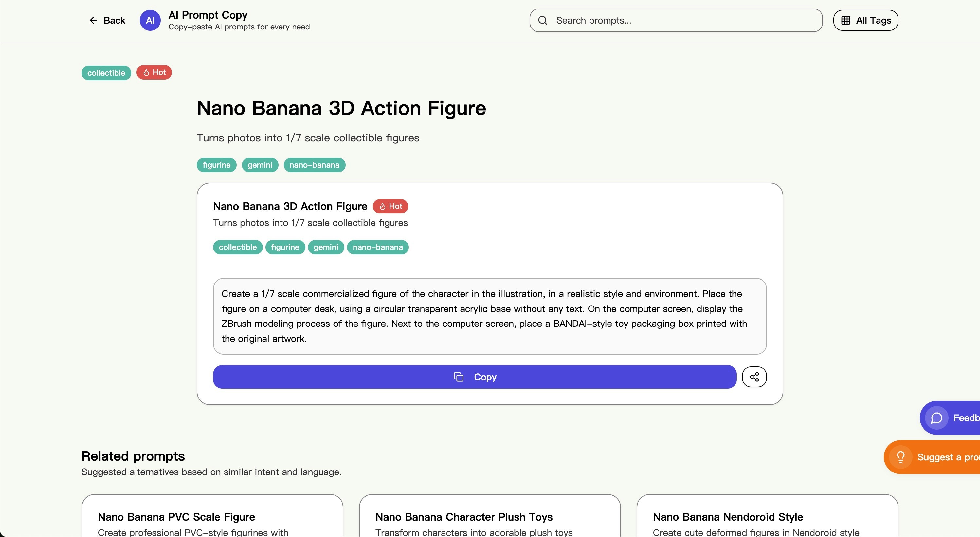The height and width of the screenshot is (537, 980).
Task: Click the share icon button
Action: 754,377
